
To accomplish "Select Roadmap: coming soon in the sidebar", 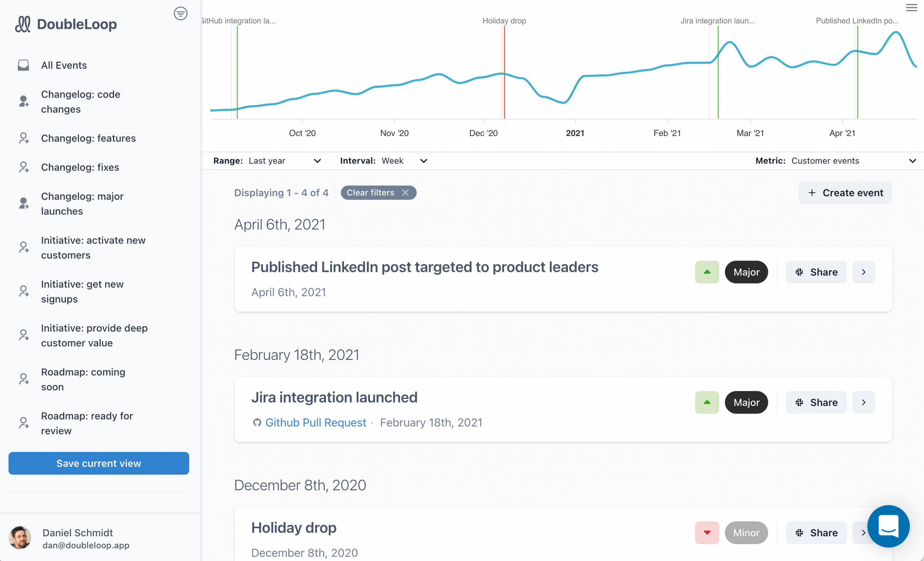I will point(83,379).
